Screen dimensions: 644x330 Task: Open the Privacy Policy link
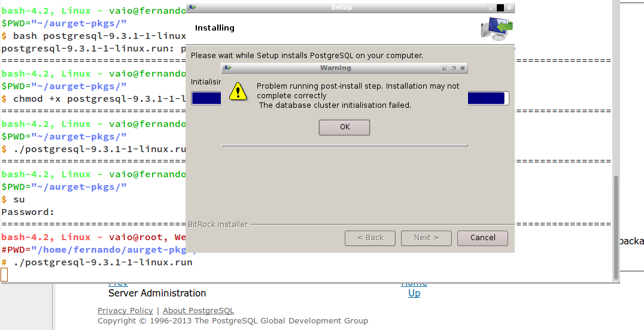(x=125, y=311)
